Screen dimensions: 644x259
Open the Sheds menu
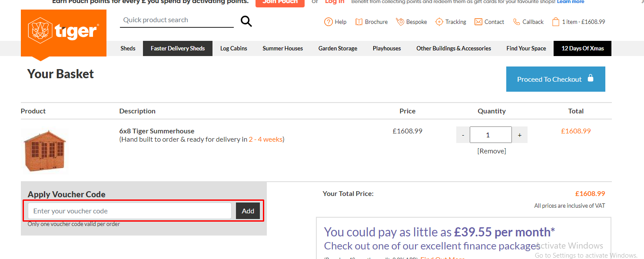[x=128, y=48]
